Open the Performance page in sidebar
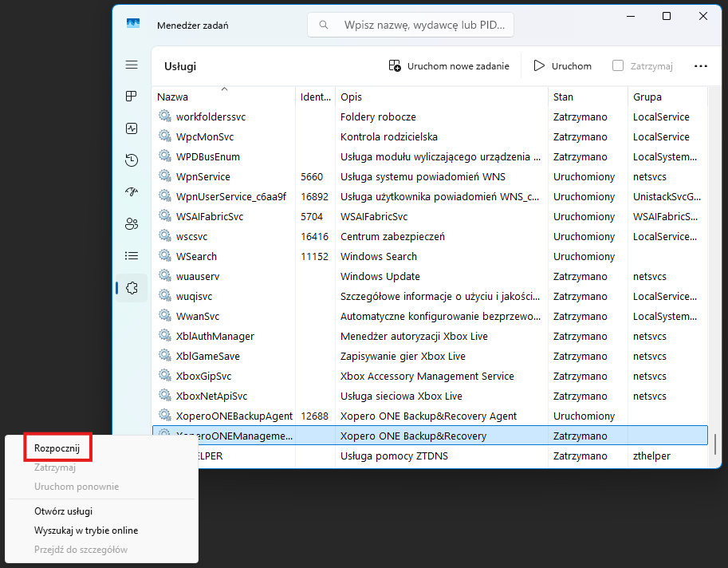 (x=132, y=128)
